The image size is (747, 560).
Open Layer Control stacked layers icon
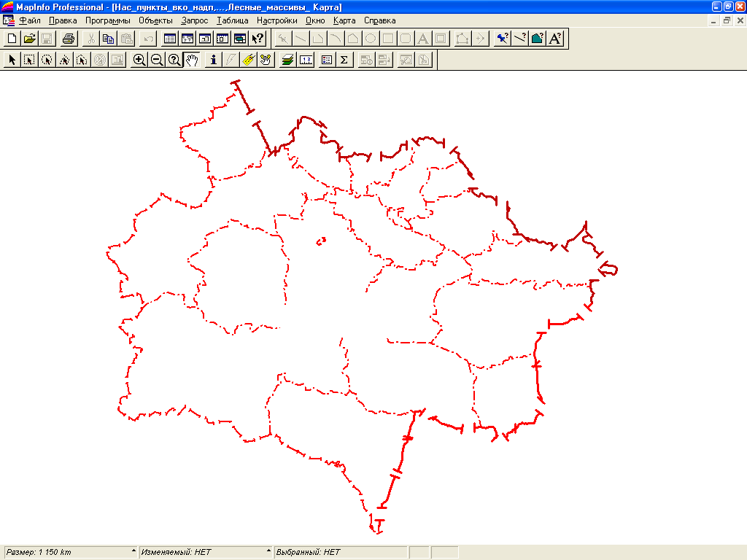[288, 60]
